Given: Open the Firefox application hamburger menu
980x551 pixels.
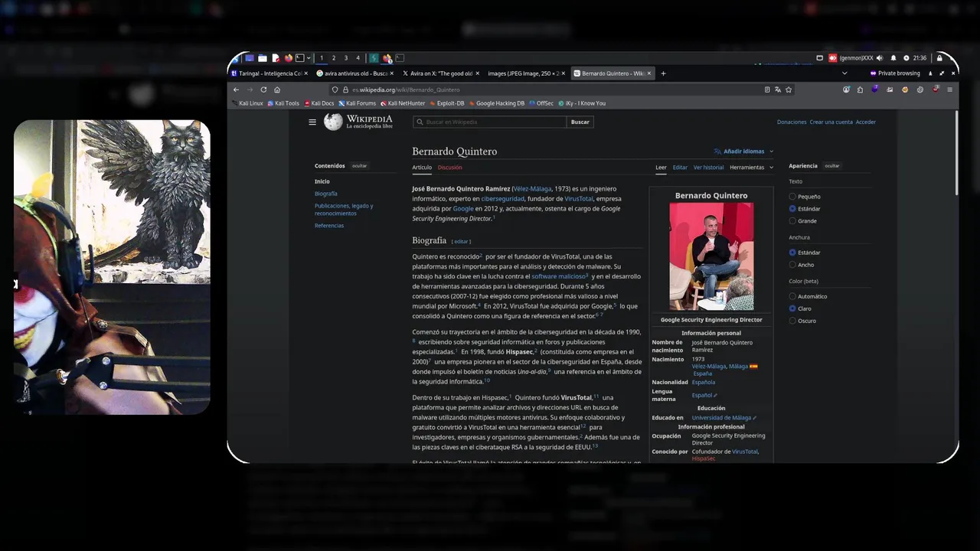Looking at the screenshot, I should coord(950,90).
